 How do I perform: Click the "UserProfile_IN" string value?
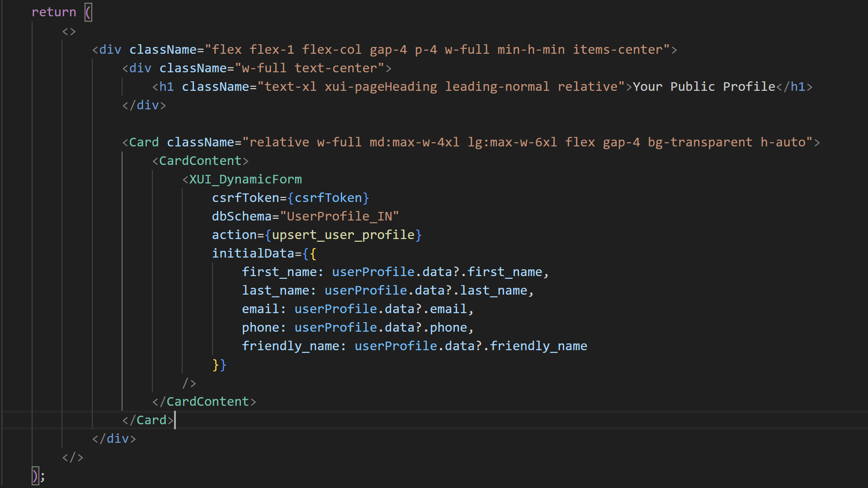(340, 216)
